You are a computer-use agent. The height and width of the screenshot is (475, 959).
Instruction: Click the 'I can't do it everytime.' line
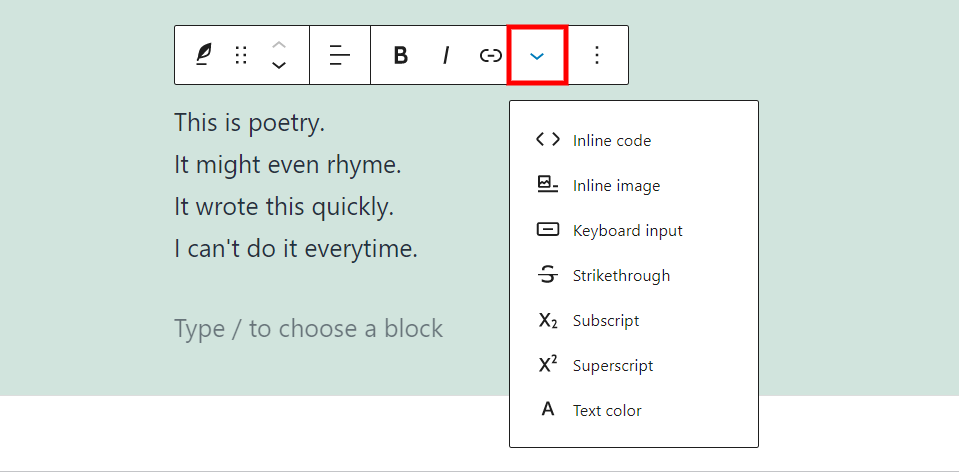click(x=296, y=249)
